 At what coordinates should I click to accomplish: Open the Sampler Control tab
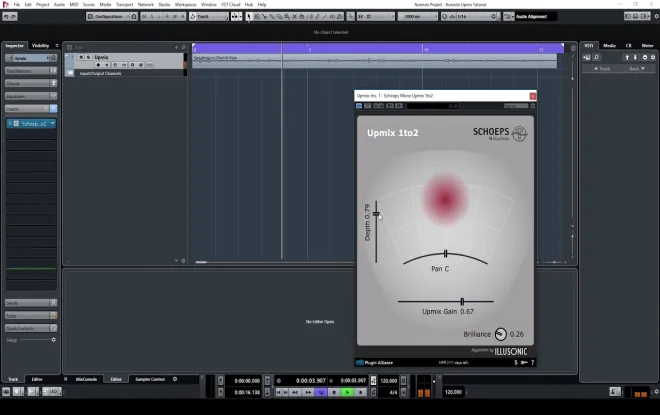pos(150,379)
